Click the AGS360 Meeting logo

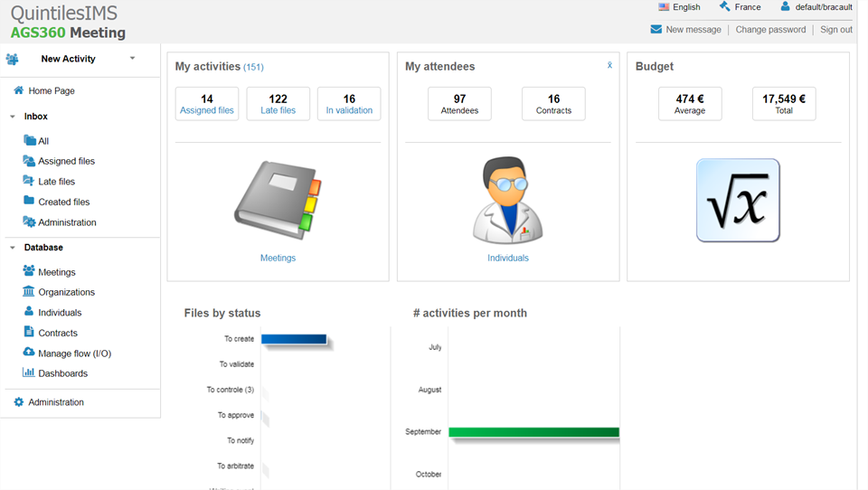[68, 33]
